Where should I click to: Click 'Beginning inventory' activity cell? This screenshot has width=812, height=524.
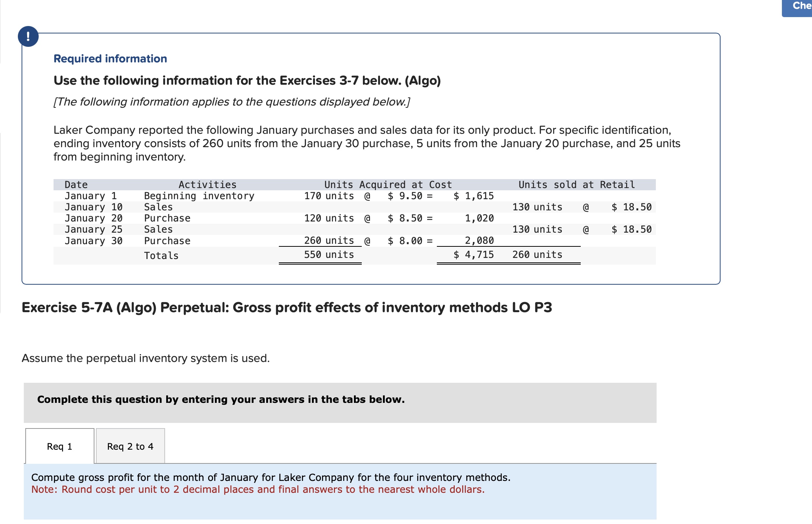coord(199,196)
